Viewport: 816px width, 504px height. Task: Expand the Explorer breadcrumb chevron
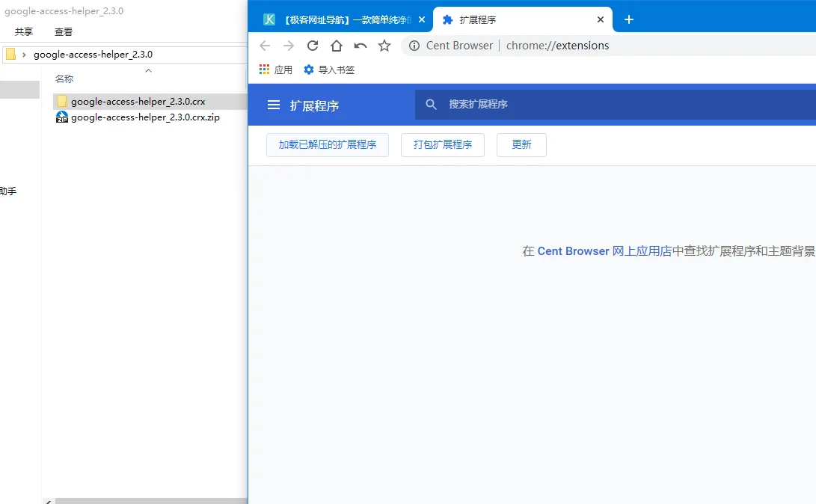point(24,55)
